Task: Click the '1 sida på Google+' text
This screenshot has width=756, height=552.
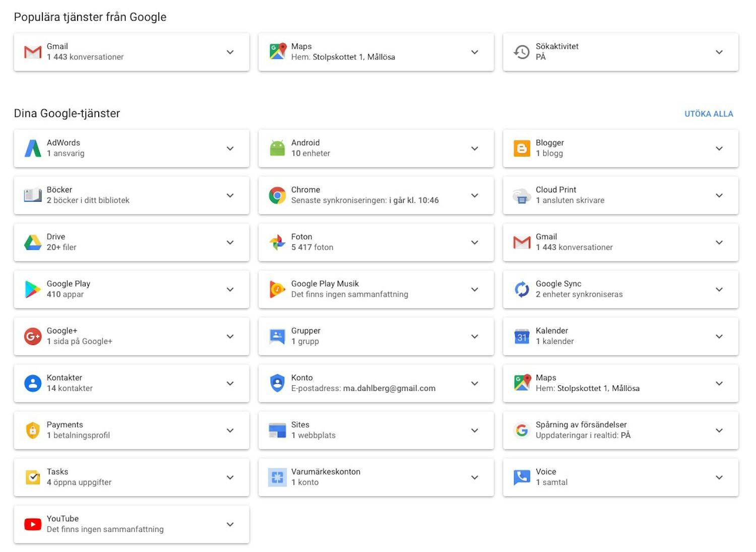Action: 80,341
